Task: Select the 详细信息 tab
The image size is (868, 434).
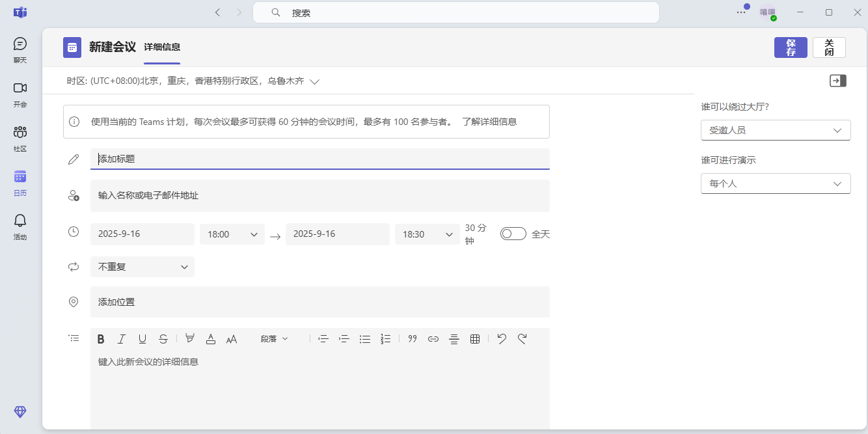Action: pos(161,47)
